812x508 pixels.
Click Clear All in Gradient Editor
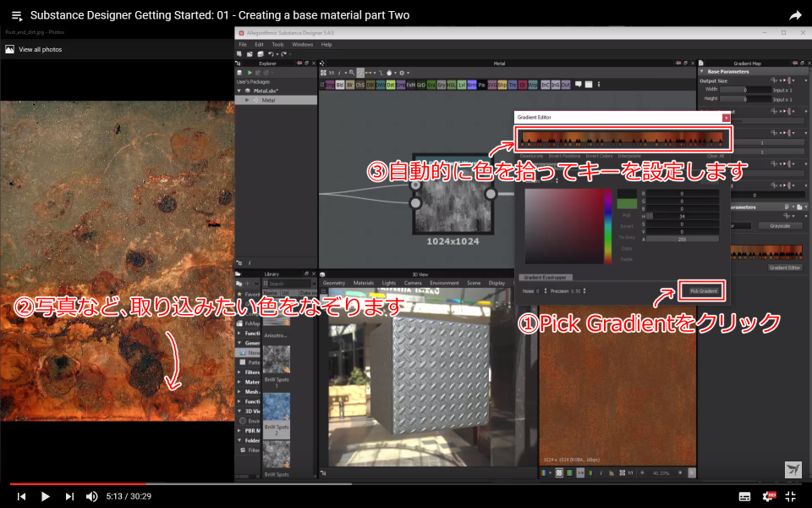[x=716, y=156]
